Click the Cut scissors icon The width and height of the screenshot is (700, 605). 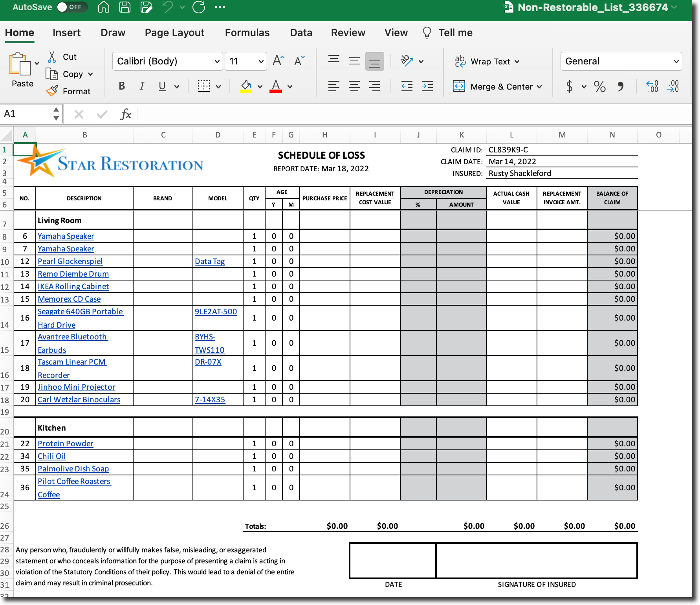[x=52, y=57]
